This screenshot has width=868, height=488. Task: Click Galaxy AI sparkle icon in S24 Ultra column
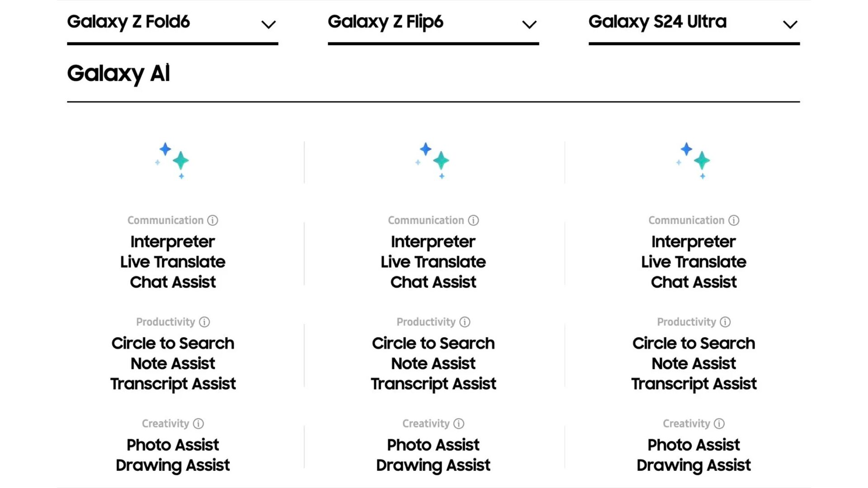pos(694,161)
